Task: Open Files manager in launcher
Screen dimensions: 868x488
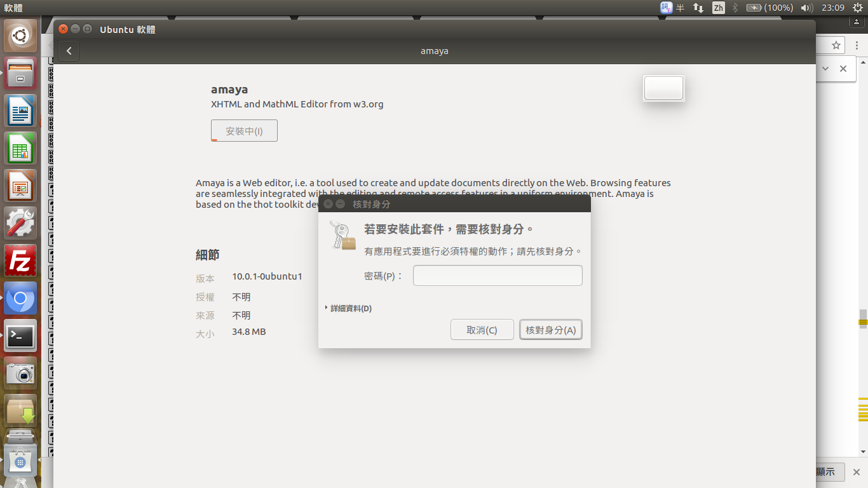Action: coord(20,73)
